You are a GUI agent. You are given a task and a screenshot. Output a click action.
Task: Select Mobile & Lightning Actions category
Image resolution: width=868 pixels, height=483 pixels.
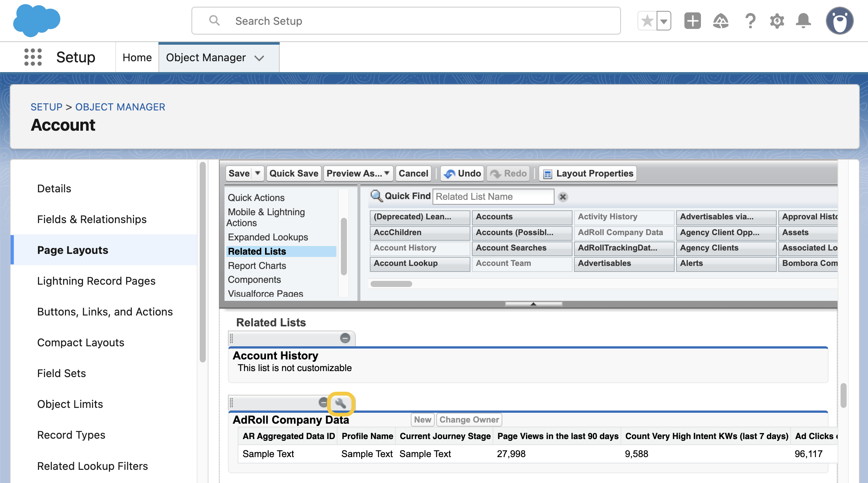(x=266, y=217)
